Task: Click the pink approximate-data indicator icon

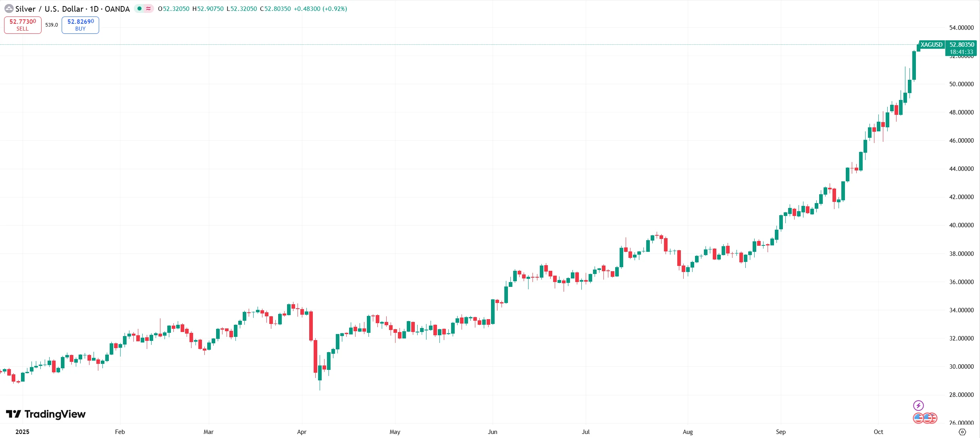Action: (149, 8)
